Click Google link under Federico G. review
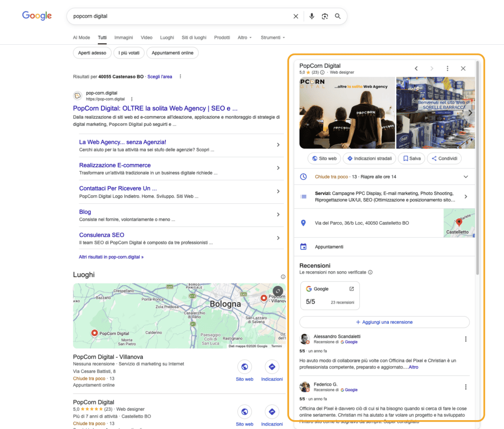 pyautogui.click(x=349, y=390)
